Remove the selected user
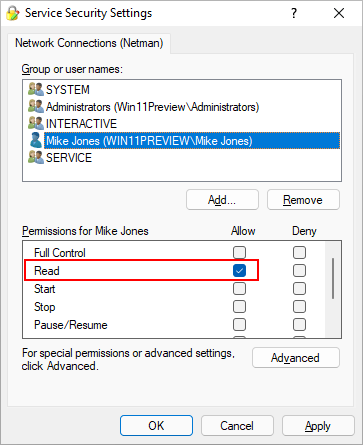This screenshot has height=445, width=363. click(x=303, y=200)
